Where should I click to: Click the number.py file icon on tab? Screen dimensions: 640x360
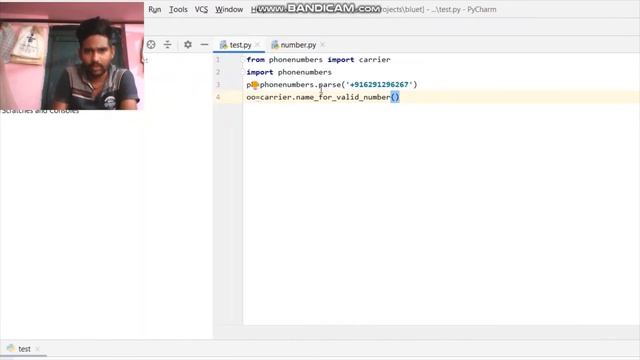click(275, 45)
